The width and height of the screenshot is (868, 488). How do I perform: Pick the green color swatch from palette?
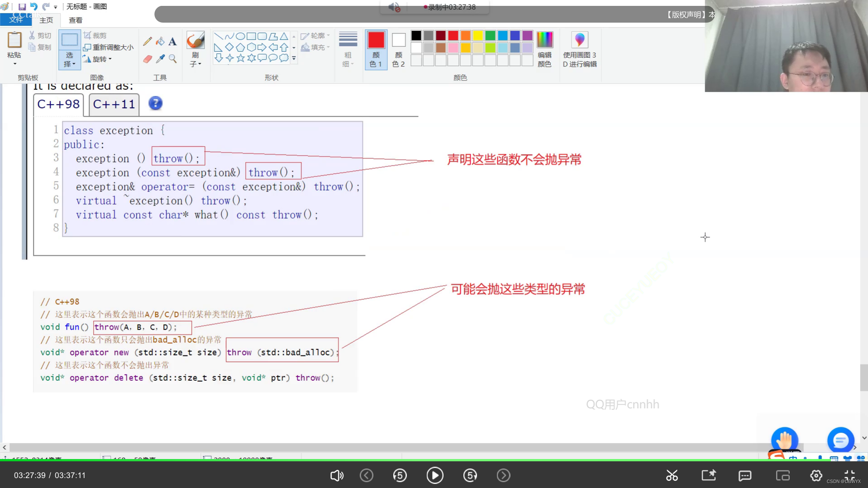490,35
